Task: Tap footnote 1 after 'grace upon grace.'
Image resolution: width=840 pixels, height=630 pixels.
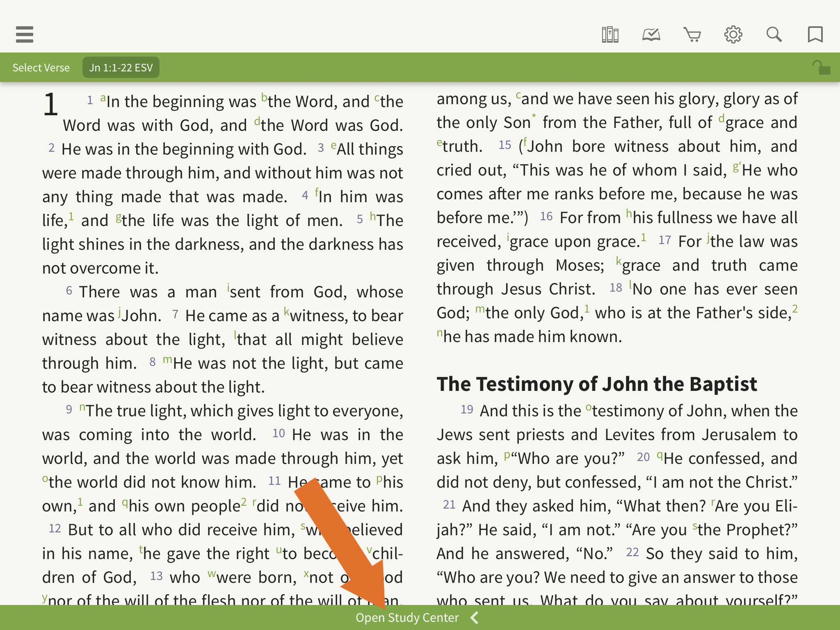Action: [x=644, y=237]
